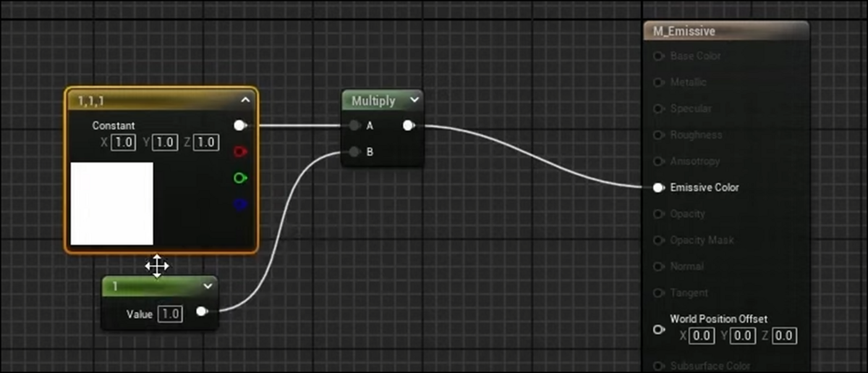The image size is (868, 373).
Task: Click the Emissive Color input pin
Action: (x=658, y=188)
